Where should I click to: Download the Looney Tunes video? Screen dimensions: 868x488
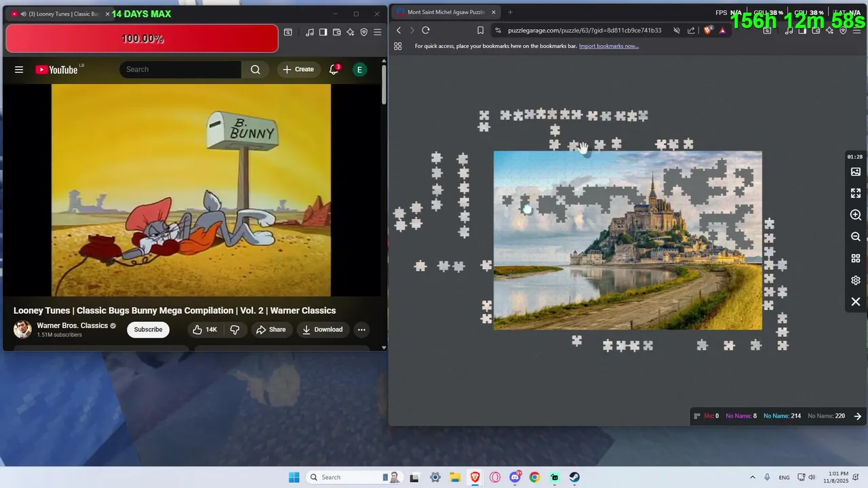pos(322,329)
